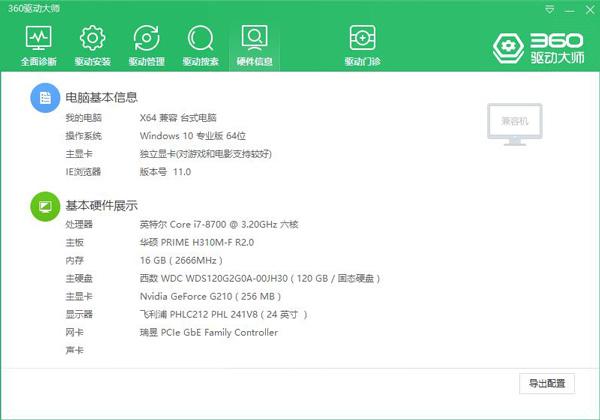Click the green 基本硬件展示 monitor icon
This screenshot has width=600, height=420.
click(x=45, y=207)
